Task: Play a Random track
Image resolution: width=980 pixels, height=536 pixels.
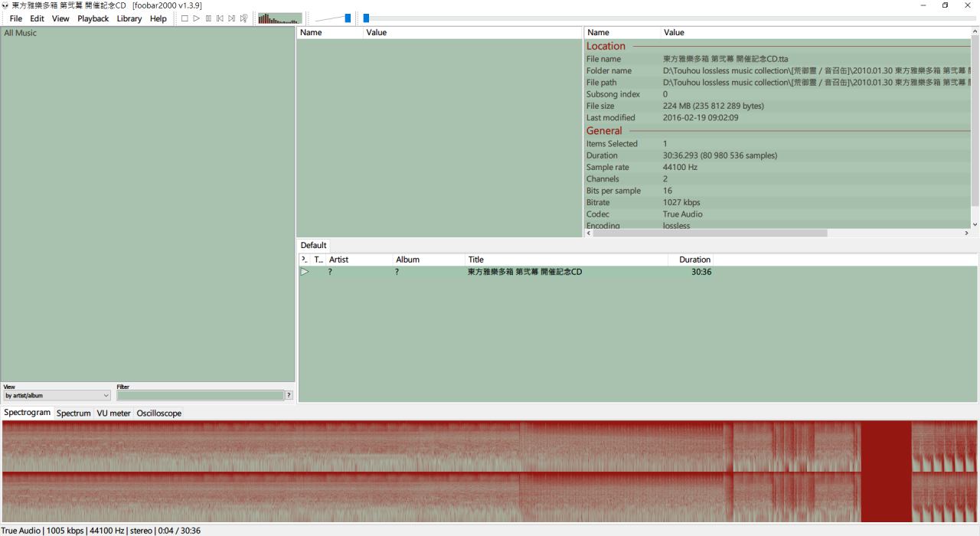Action: click(243, 18)
